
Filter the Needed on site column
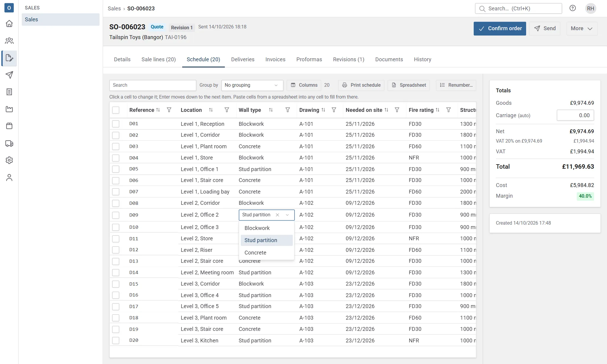(x=397, y=110)
